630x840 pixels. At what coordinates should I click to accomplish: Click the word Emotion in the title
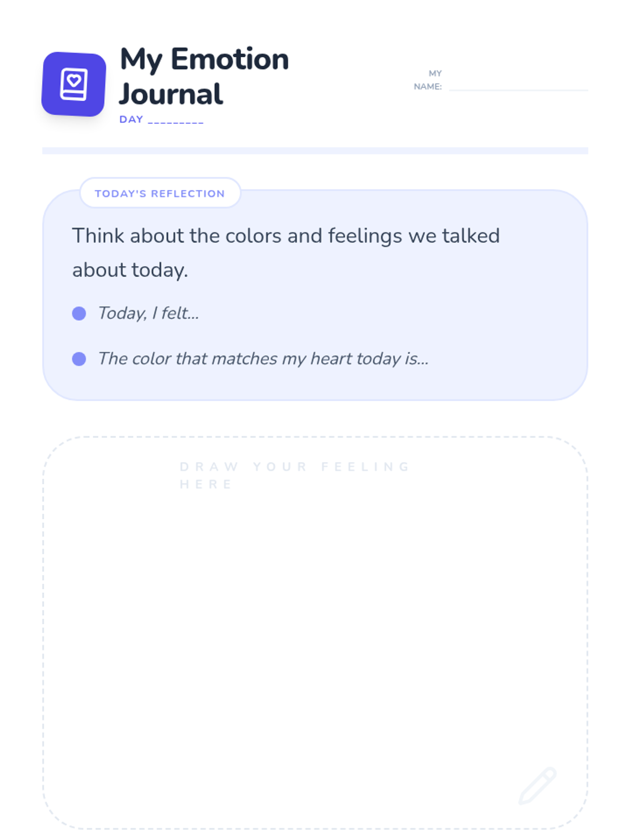(230, 59)
